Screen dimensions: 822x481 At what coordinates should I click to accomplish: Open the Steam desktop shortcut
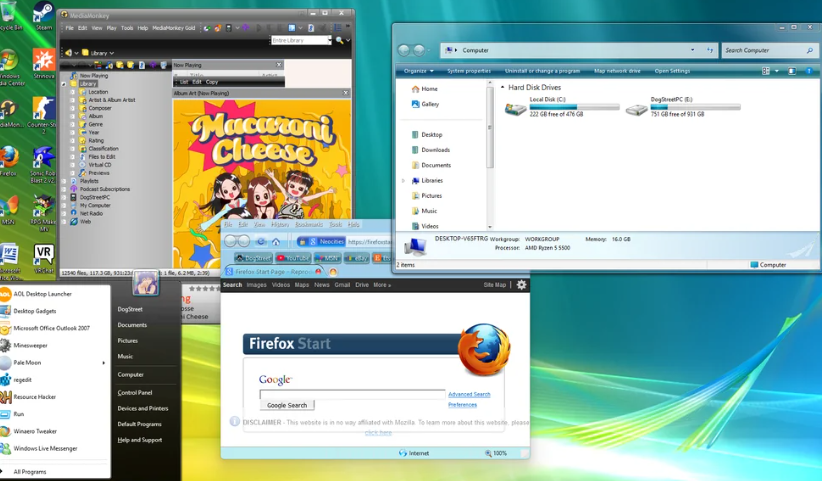tap(43, 15)
